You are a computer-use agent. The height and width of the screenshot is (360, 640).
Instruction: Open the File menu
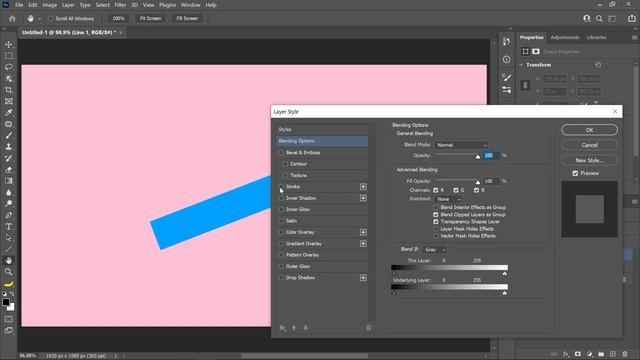point(19,5)
